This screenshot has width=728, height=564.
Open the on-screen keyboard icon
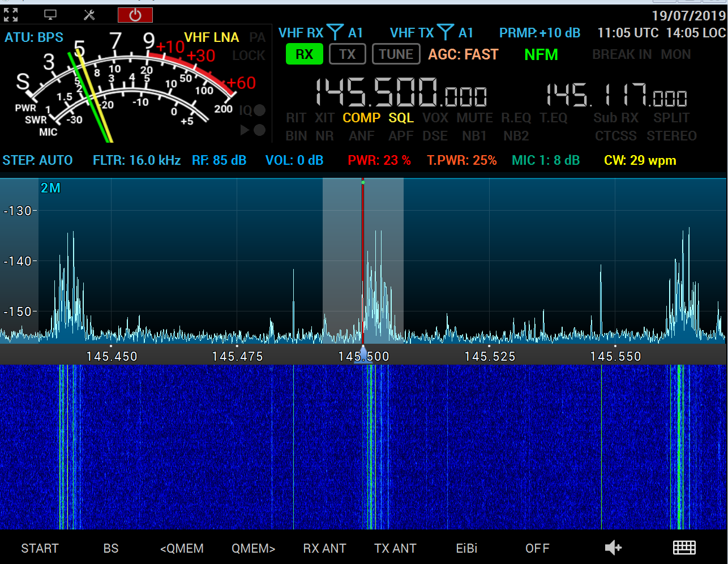684,548
